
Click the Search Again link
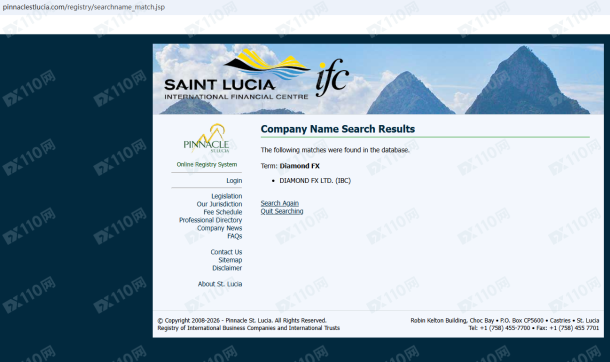[280, 203]
